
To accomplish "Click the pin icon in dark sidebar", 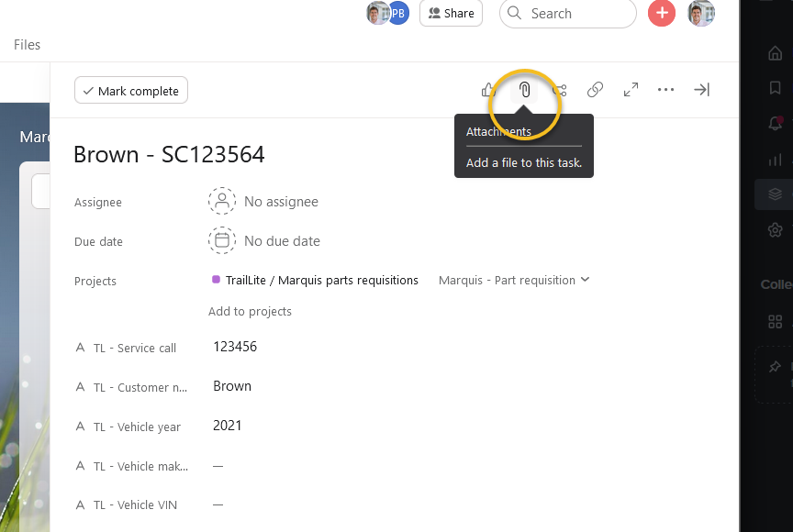I will (x=775, y=366).
